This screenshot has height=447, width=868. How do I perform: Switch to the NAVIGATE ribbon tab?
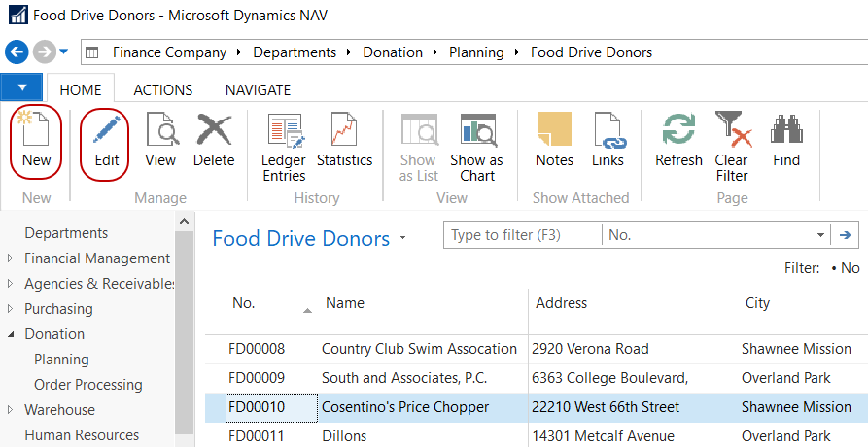(x=258, y=89)
